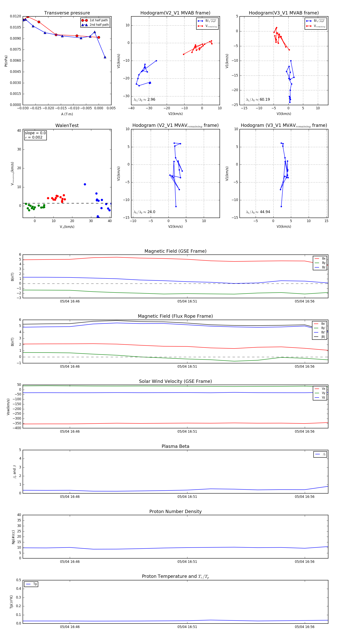
Task: Click the 'Transverse pressure' plot title
Action: pos(67,13)
